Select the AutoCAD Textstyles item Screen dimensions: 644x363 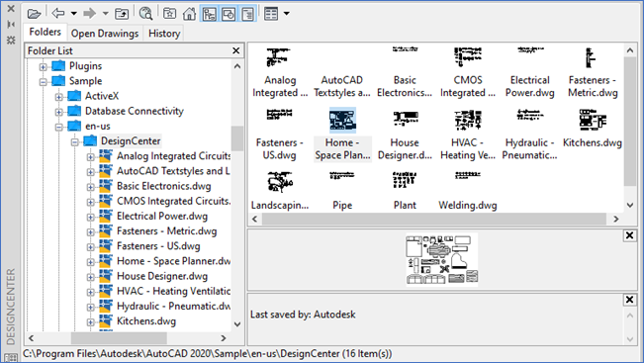click(342, 86)
